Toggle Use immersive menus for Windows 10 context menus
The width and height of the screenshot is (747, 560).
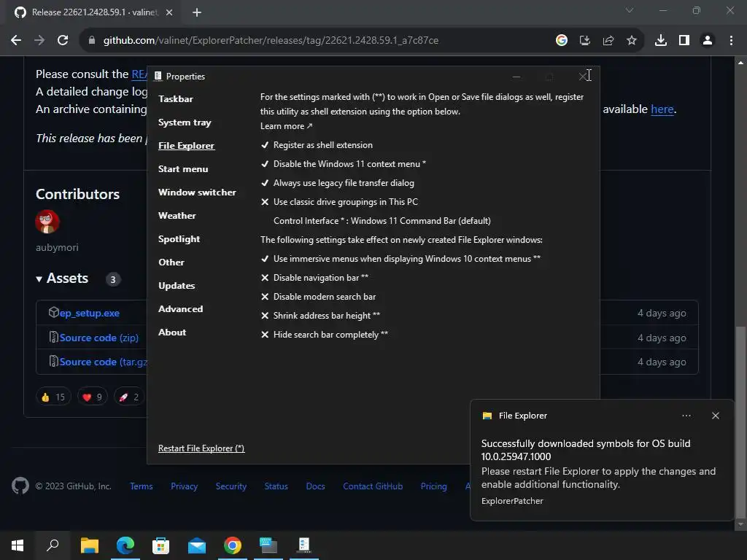[x=400, y=259]
